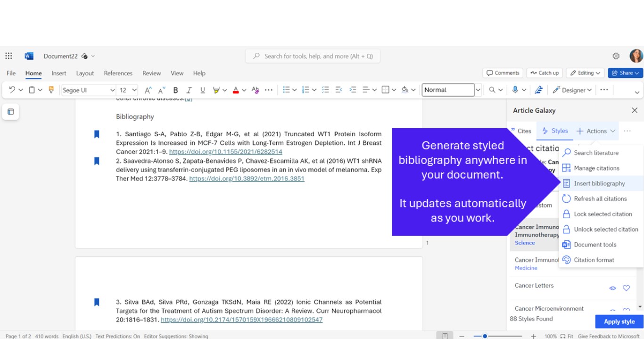Click the Catch up button
The image size is (644, 362).
[545, 73]
